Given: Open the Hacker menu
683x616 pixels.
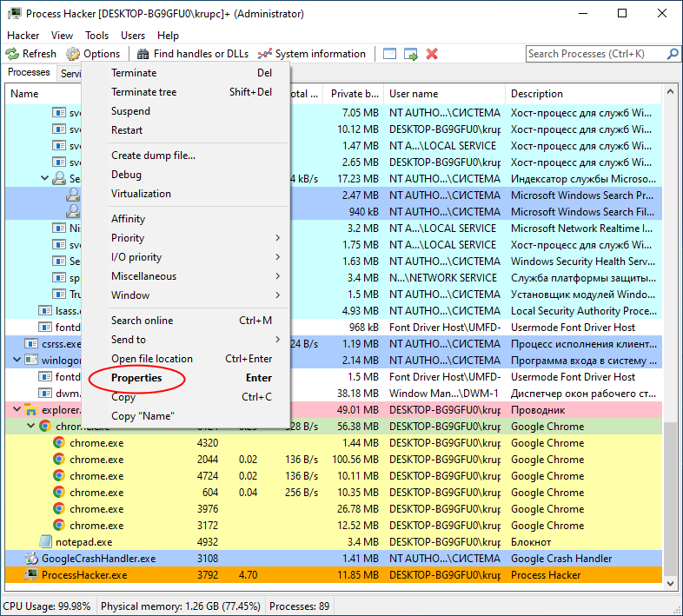Looking at the screenshot, I should click(x=23, y=36).
